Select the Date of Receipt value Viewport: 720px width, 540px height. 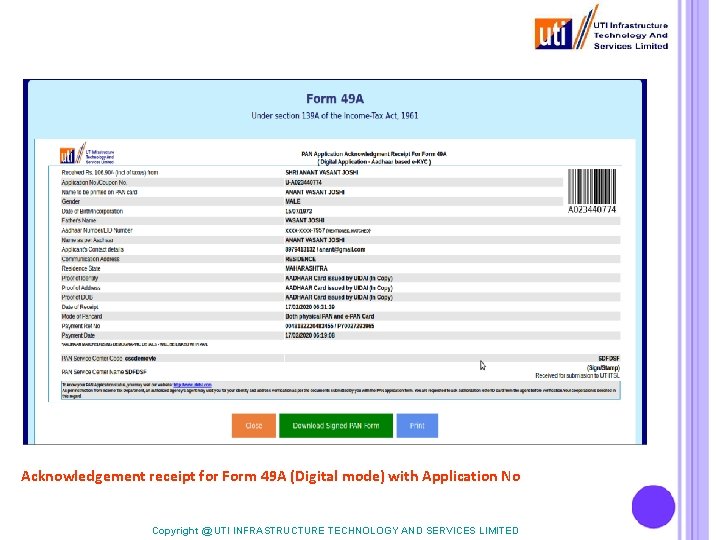click(x=310, y=307)
